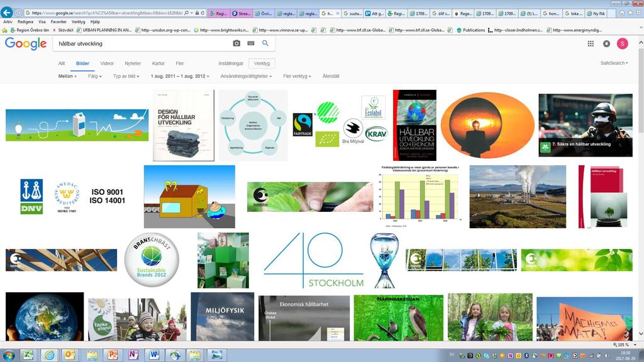Open the Miljöfysik thumbnail
The image size is (644, 362).
(223, 317)
